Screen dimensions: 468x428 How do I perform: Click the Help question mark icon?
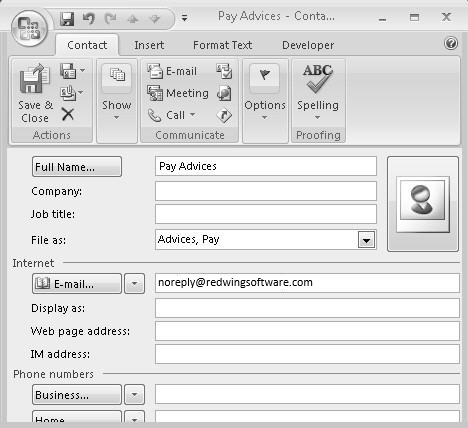click(x=451, y=44)
